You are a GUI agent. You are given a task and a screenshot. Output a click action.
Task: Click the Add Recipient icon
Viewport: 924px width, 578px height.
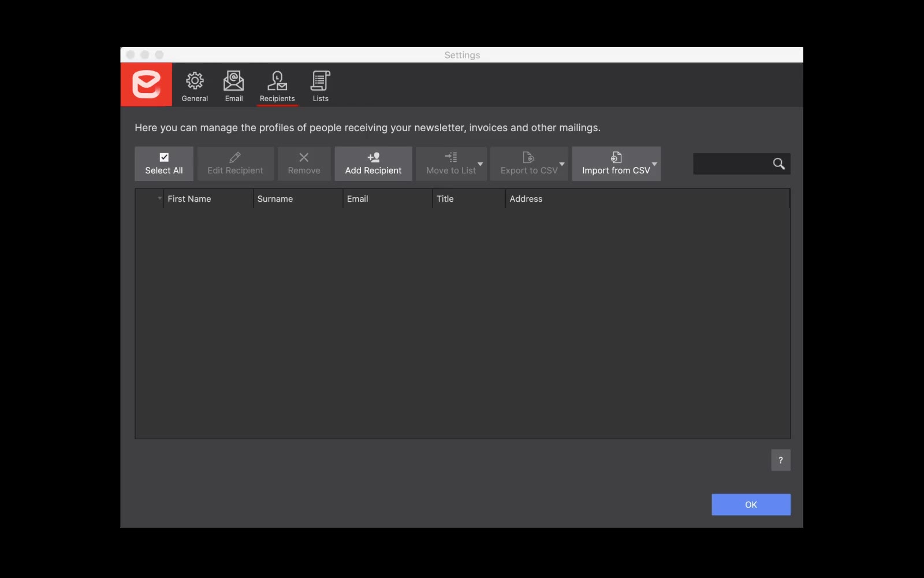(x=373, y=157)
